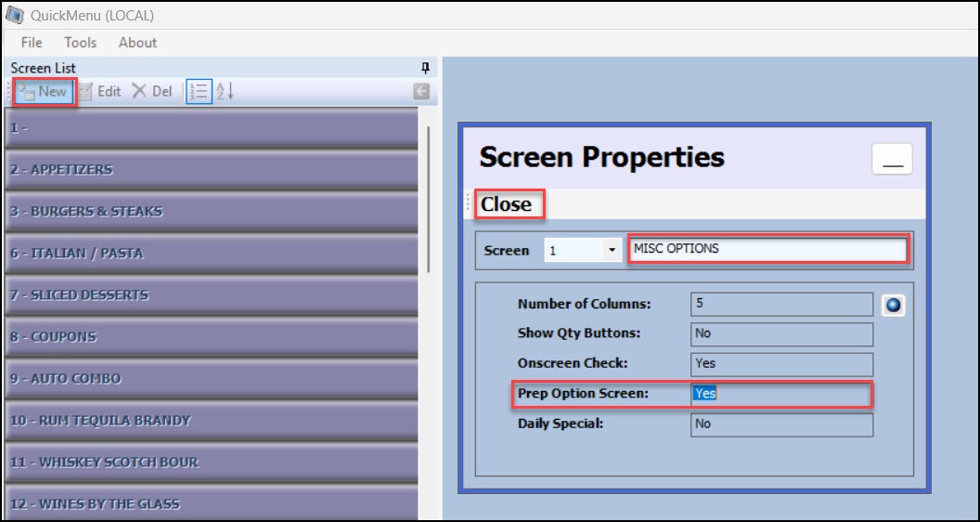Select '10 - RUM TEQUILA BRANDY' screen

(212, 421)
